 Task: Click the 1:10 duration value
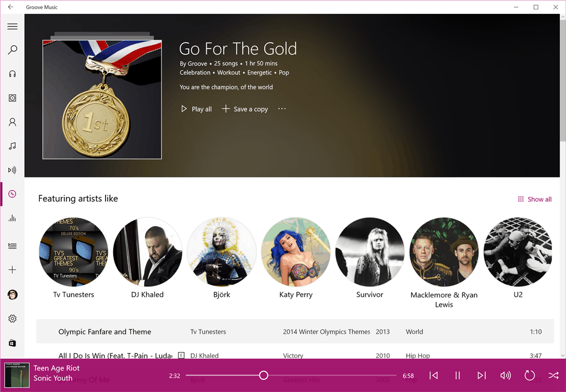tap(536, 332)
